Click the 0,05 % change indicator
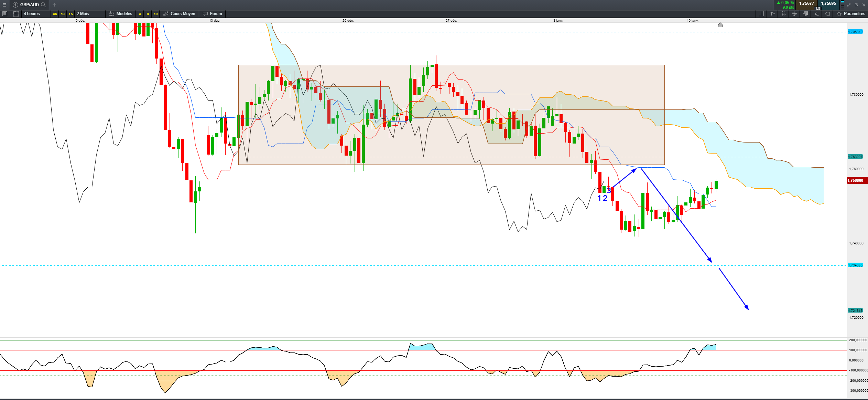868x400 pixels. click(x=785, y=3)
